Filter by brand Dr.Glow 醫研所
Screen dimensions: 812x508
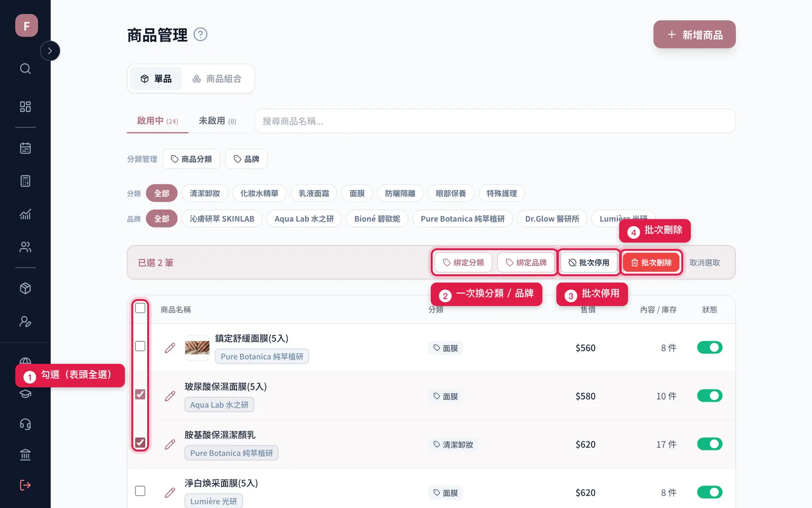(552, 219)
